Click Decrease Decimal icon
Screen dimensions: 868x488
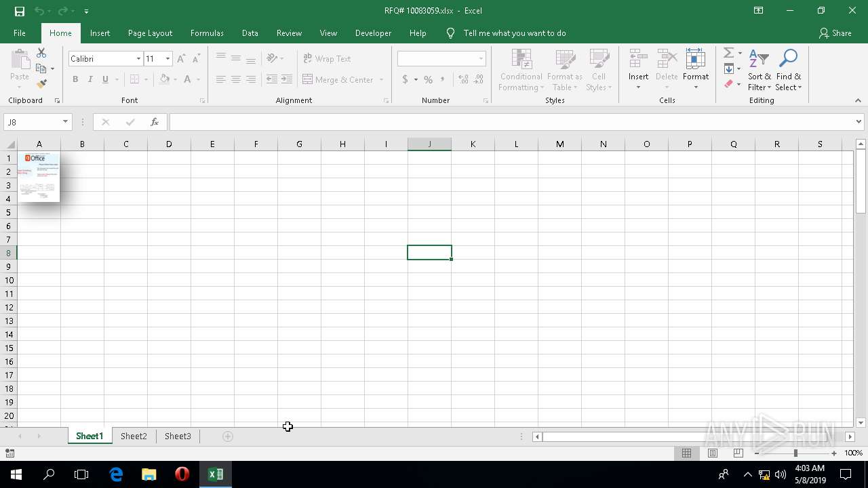tap(479, 79)
